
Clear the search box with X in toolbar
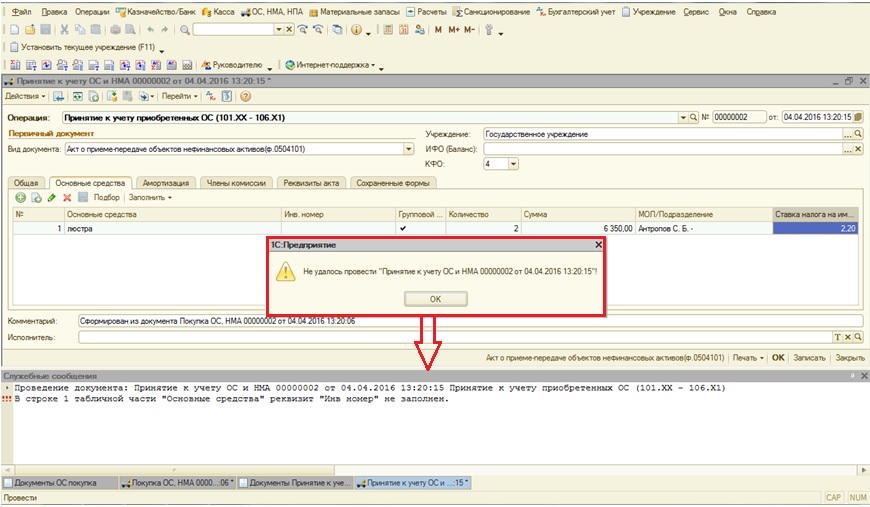(x=289, y=29)
